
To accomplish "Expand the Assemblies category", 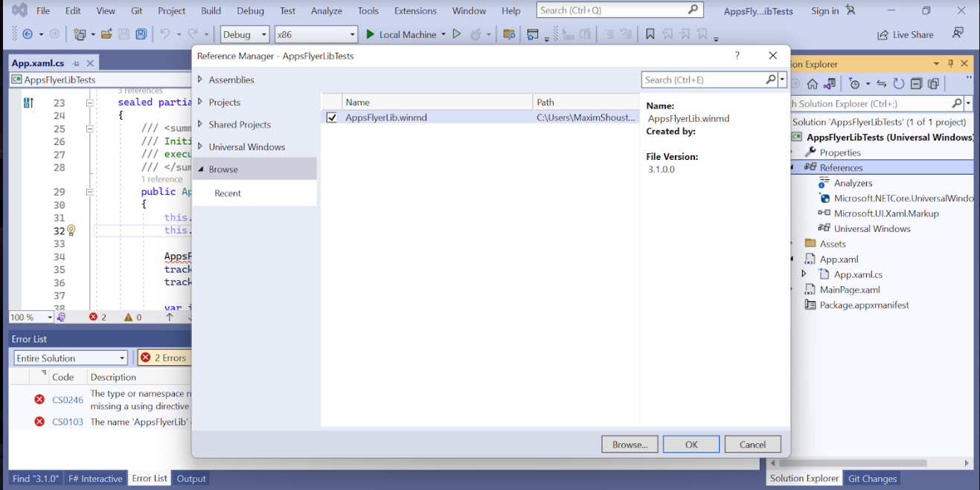I will [231, 80].
